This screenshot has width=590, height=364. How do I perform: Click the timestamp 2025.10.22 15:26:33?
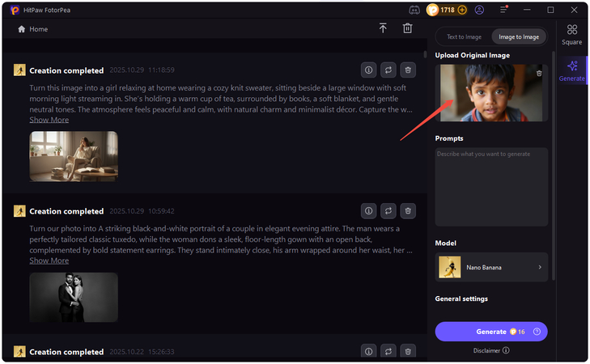pos(142,352)
